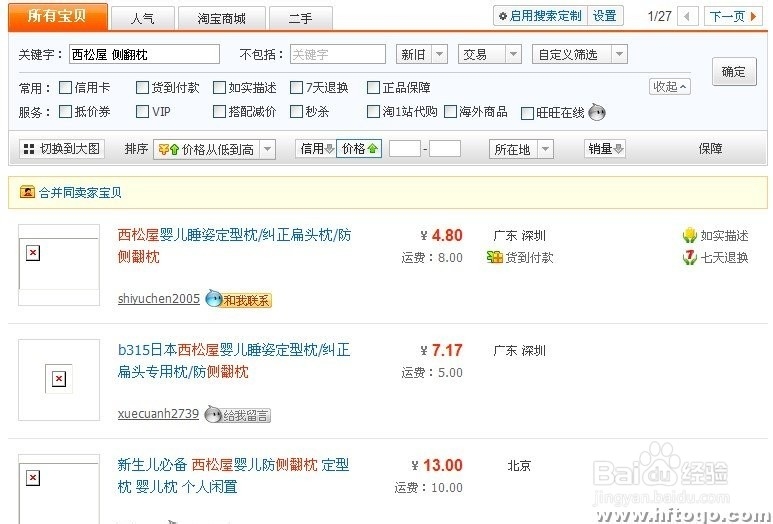Tick the 7天退换 checkbox

coord(296,88)
